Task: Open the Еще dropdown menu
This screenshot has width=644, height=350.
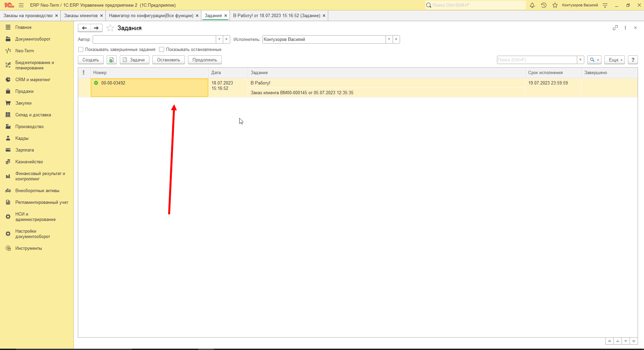Action: [614, 60]
